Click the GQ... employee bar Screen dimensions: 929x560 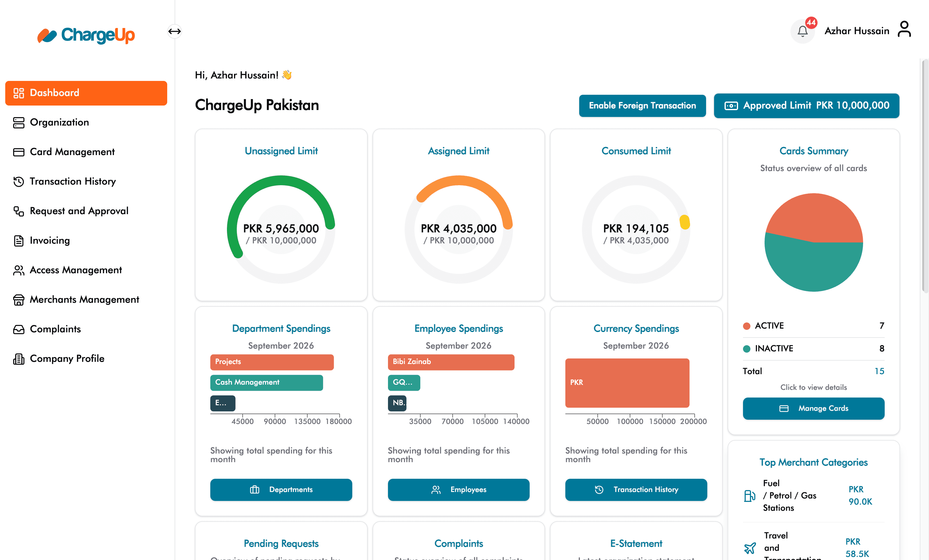pyautogui.click(x=404, y=382)
